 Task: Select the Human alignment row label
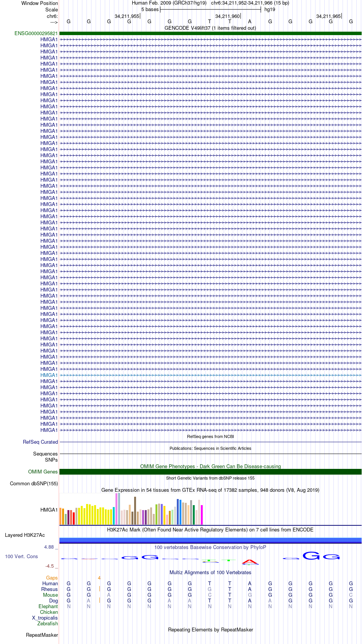coord(50,583)
